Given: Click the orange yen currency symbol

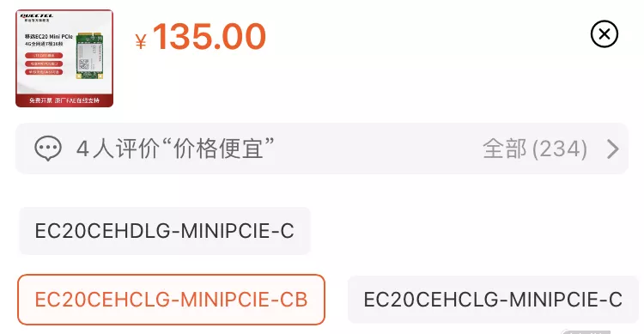Looking at the screenshot, I should click(x=141, y=41).
